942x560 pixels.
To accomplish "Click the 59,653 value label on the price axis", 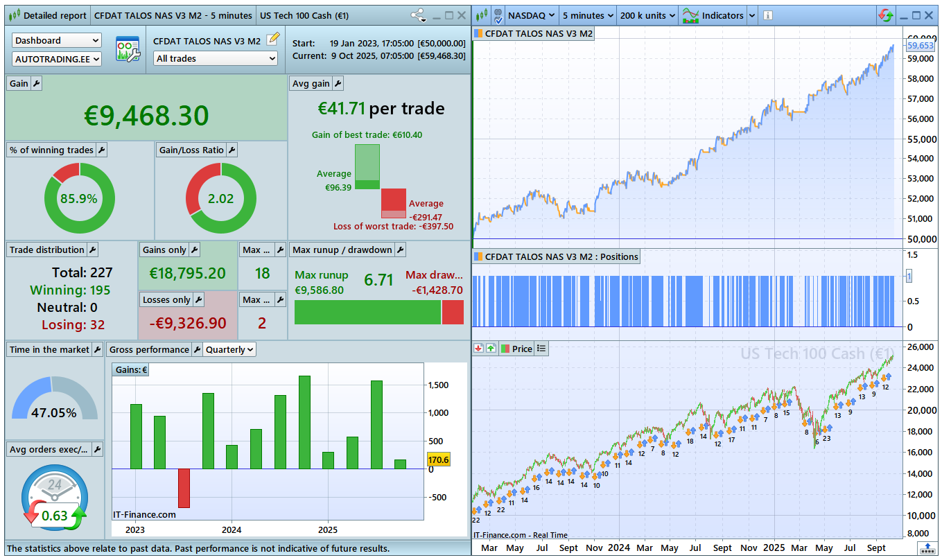I will [921, 46].
